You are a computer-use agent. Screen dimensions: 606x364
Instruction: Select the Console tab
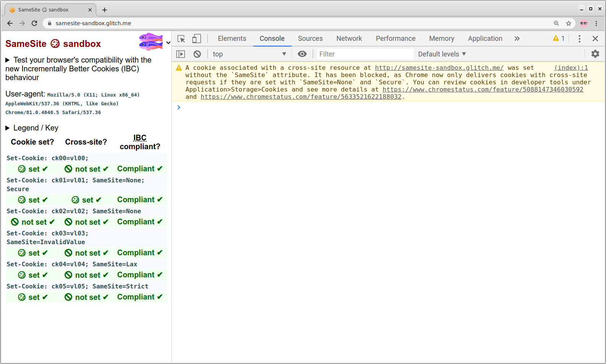tap(272, 39)
